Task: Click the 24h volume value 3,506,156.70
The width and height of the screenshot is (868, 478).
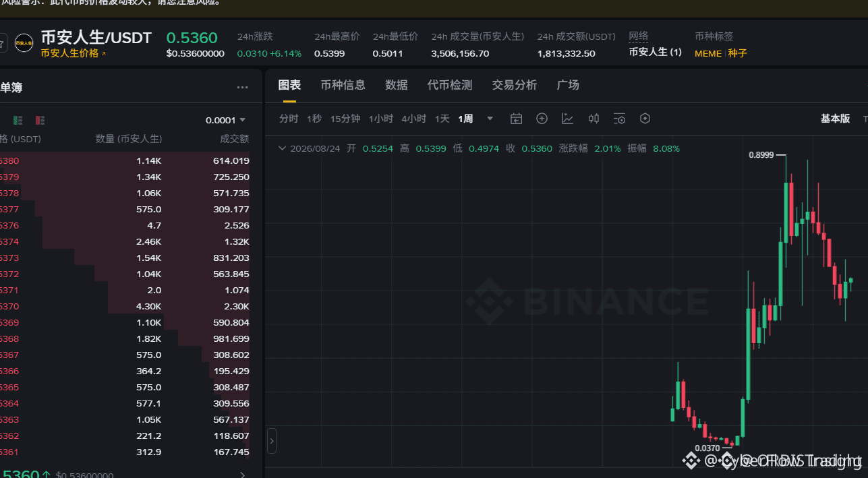Action: (460, 53)
